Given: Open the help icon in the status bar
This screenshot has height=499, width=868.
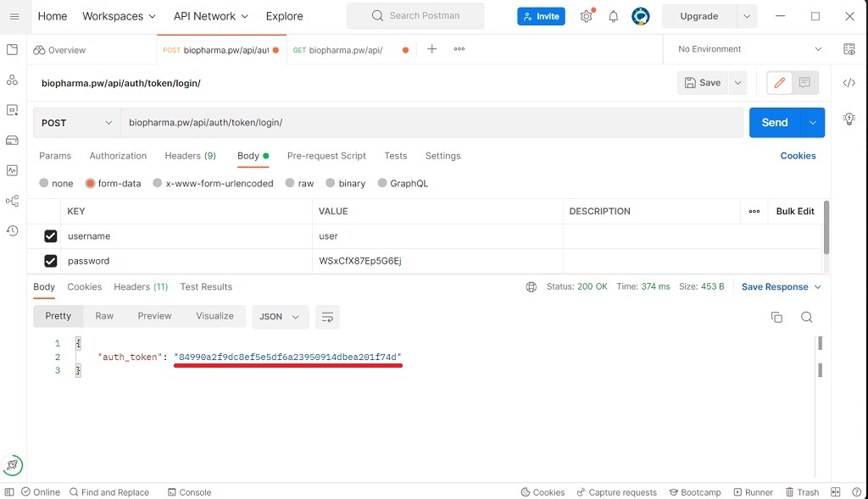Looking at the screenshot, I should [856, 492].
